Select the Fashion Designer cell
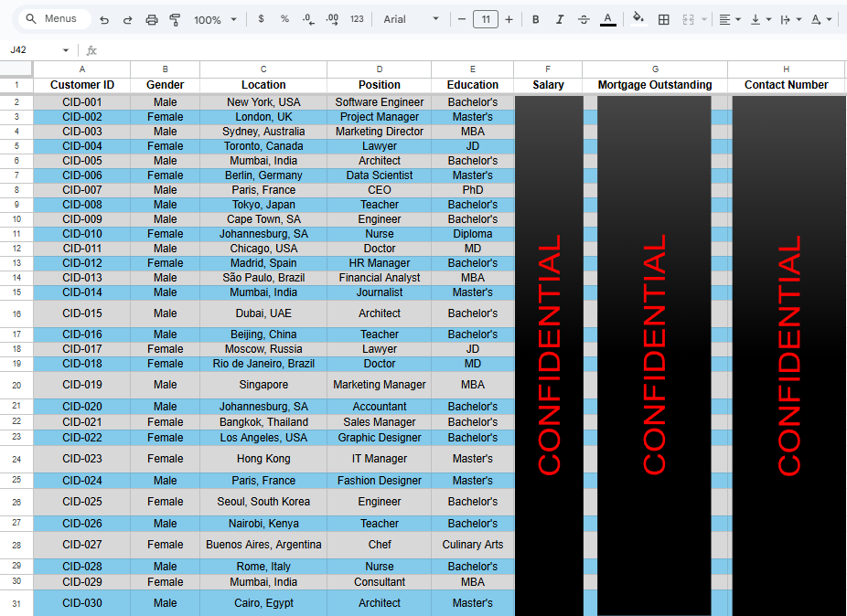The image size is (847, 616). tap(380, 481)
